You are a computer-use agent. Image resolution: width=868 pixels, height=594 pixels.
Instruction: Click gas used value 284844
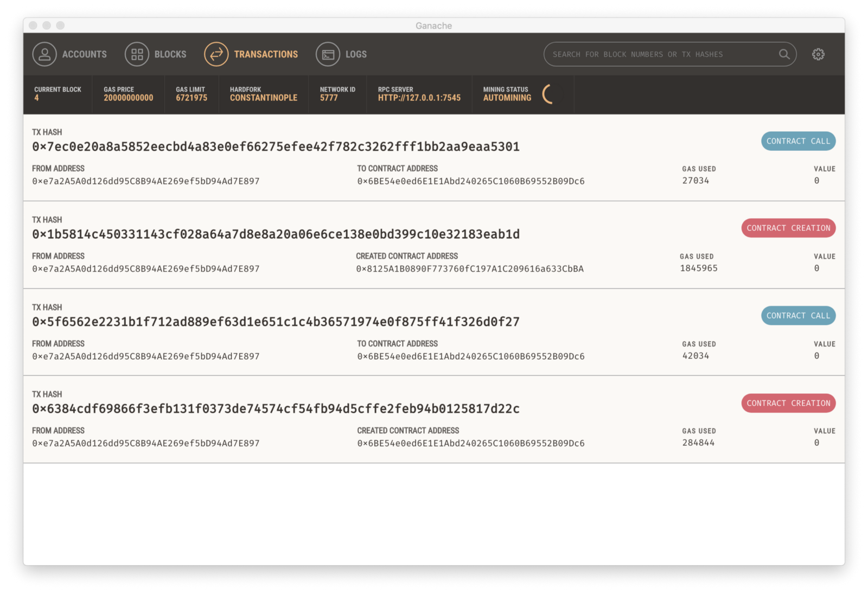[698, 443]
